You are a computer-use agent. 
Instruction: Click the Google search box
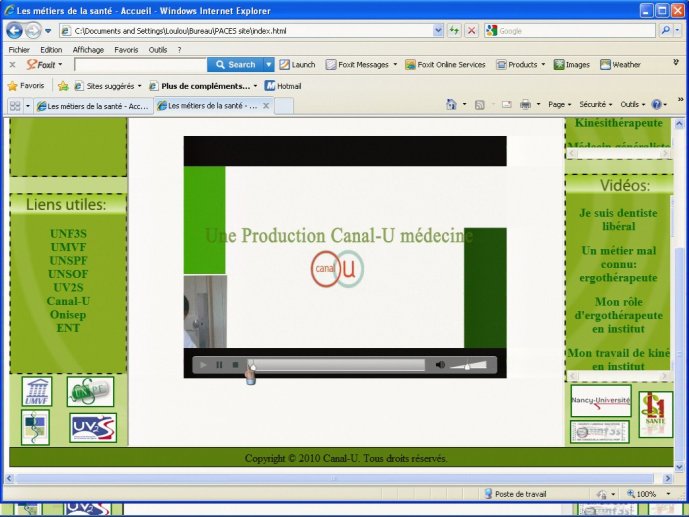(576, 31)
